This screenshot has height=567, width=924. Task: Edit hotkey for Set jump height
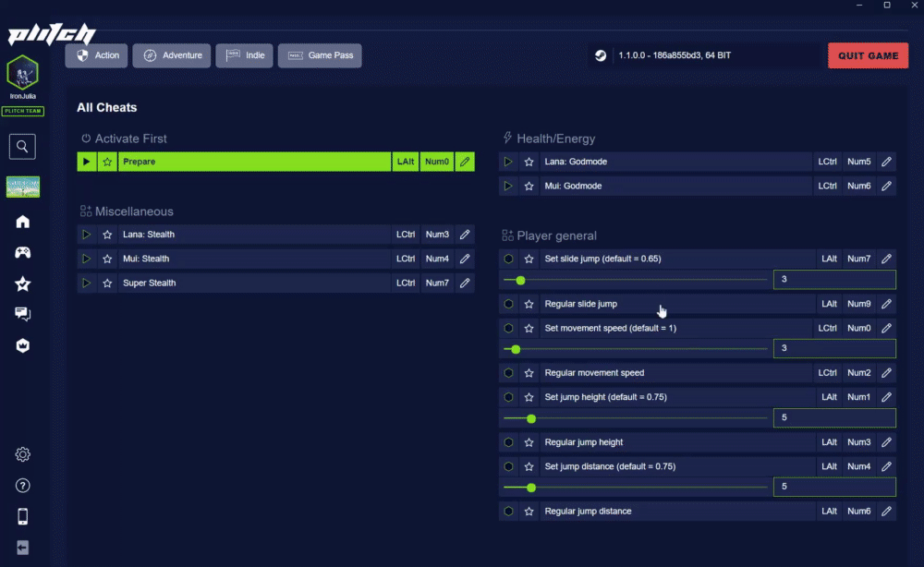pos(886,397)
